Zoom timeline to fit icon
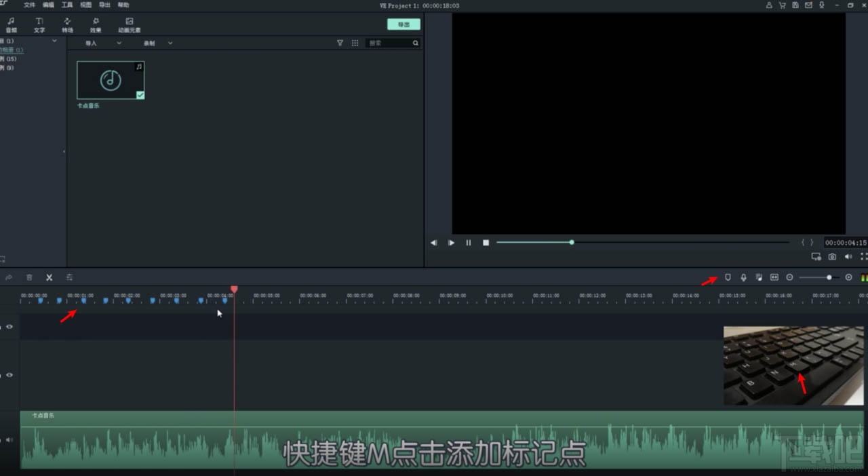Image resolution: width=868 pixels, height=476 pixels. [x=774, y=277]
